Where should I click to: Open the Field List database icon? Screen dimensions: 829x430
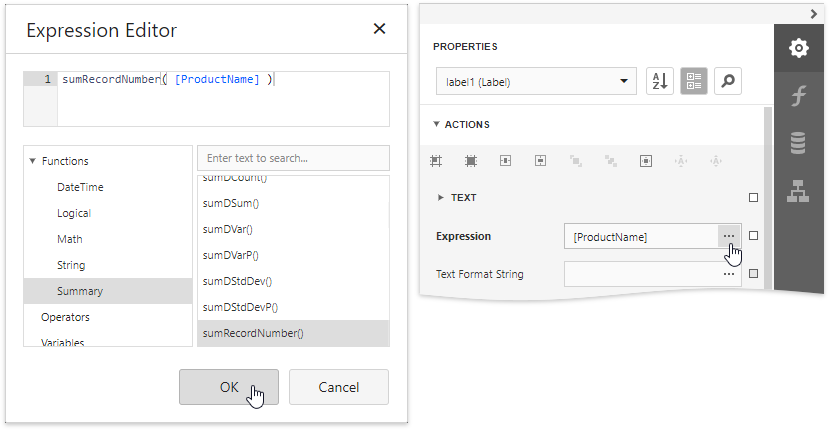(798, 144)
